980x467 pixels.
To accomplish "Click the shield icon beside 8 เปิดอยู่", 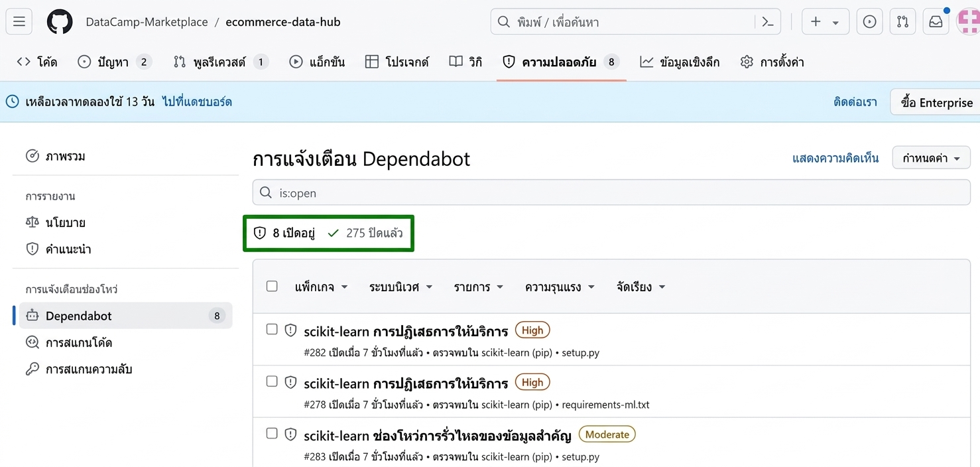I will click(x=260, y=233).
